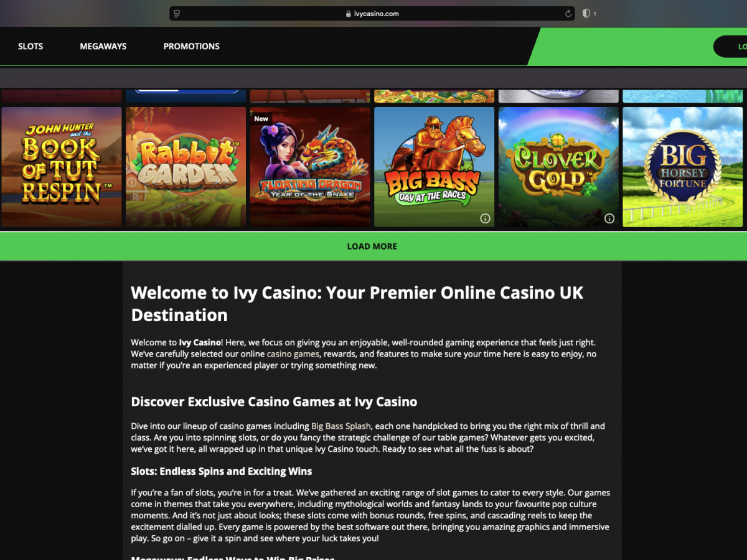Open the Clover Gold game thumbnail
The height and width of the screenshot is (560, 747).
point(558,167)
